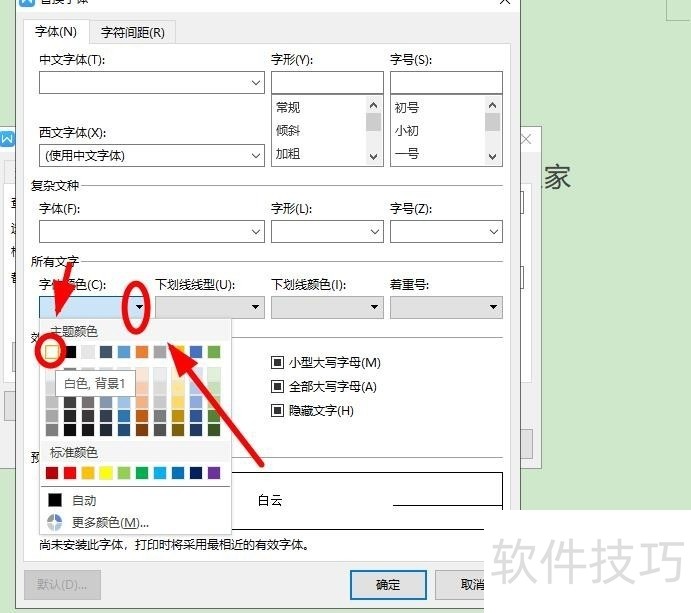Screen dimensions: 691x613
Task: Expand the 中文字体(T) dropdown
Action: 256,83
